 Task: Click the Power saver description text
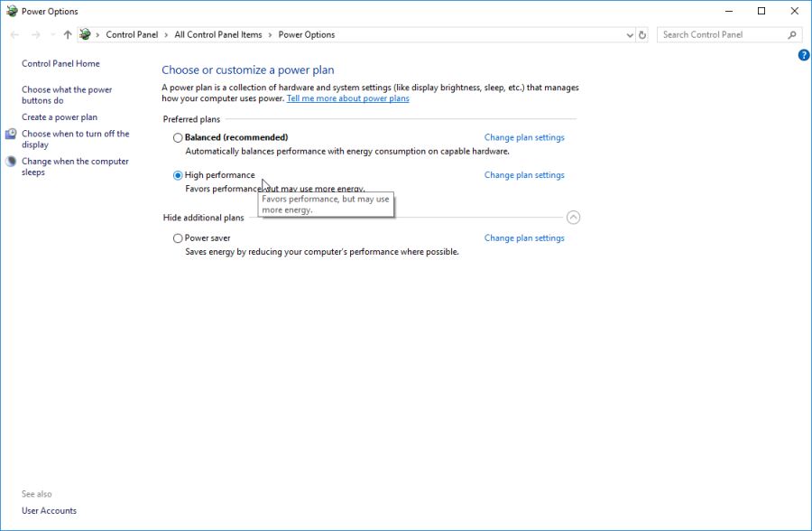[322, 252]
